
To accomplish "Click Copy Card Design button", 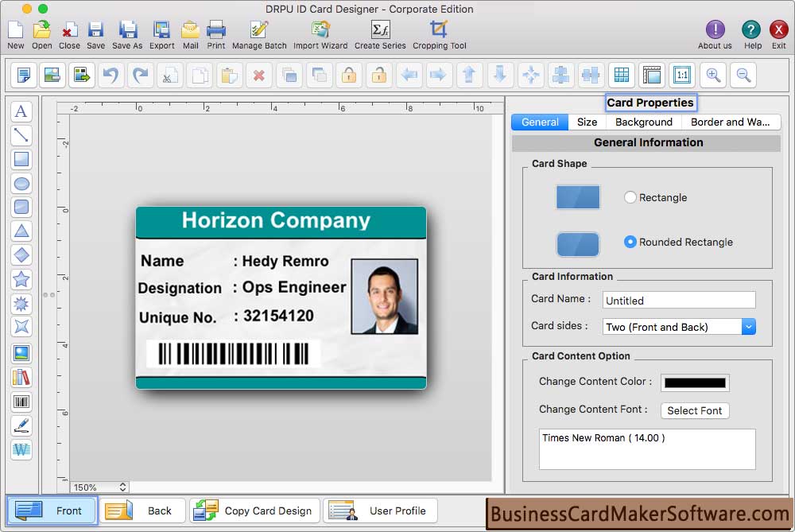I will click(255, 511).
